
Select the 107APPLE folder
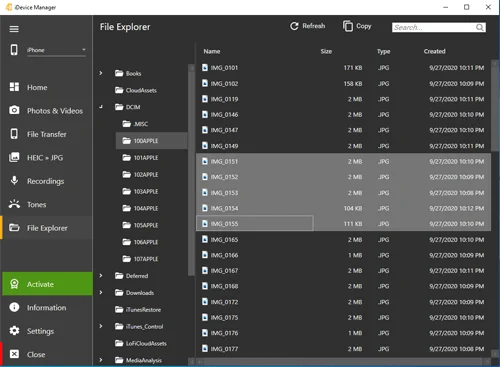tap(140, 259)
